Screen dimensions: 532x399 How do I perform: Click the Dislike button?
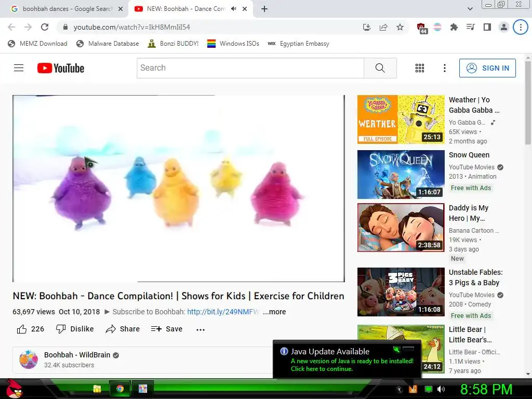(75, 329)
